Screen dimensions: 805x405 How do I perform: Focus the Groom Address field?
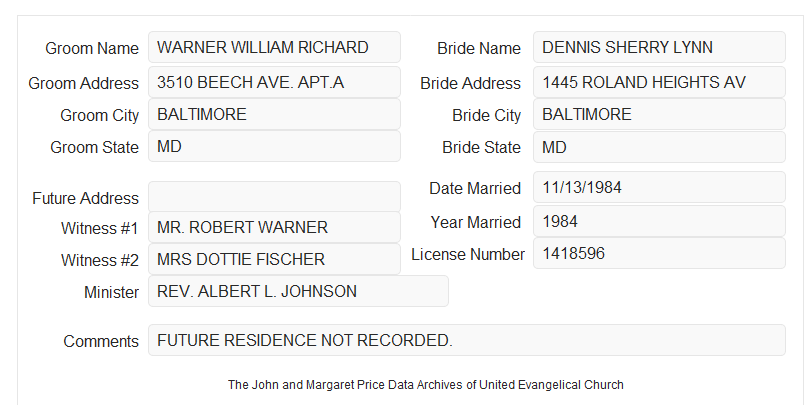274,82
